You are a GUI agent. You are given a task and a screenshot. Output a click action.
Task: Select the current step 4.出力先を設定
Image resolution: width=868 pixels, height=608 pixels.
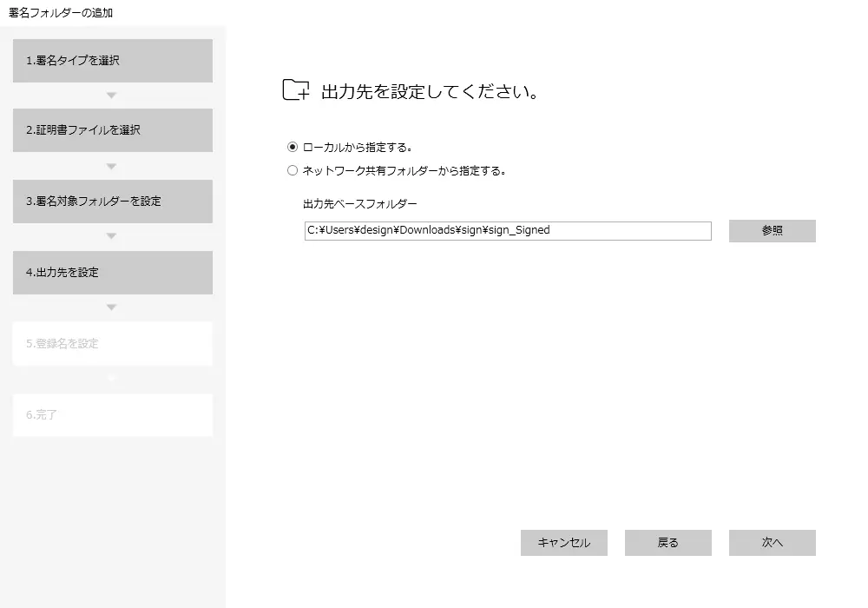(113, 273)
